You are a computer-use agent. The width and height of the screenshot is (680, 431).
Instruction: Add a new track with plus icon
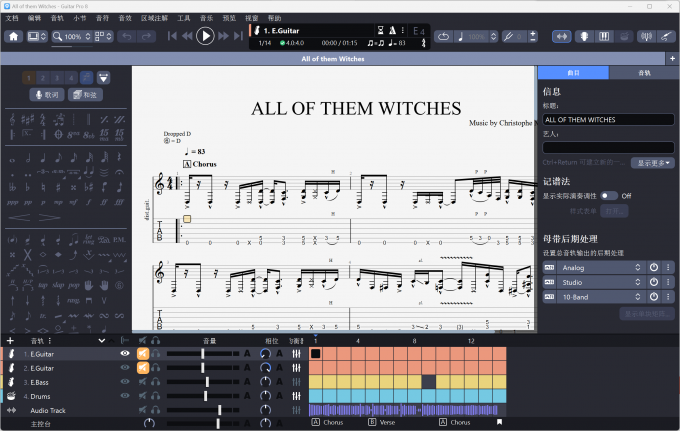[x=10, y=341]
